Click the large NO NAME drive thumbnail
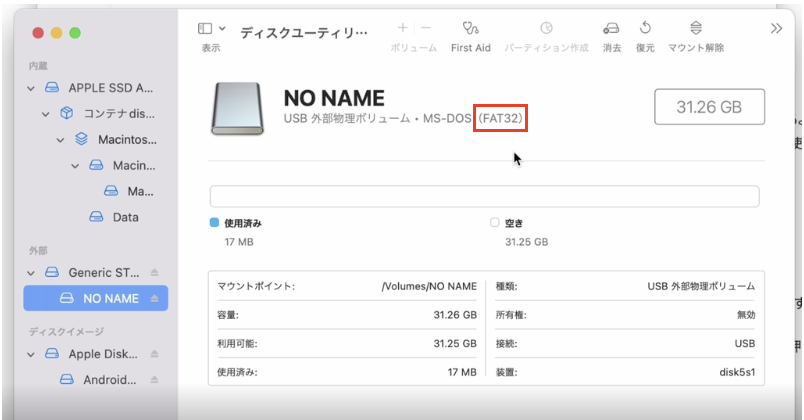This screenshot has width=804, height=420. (238, 108)
